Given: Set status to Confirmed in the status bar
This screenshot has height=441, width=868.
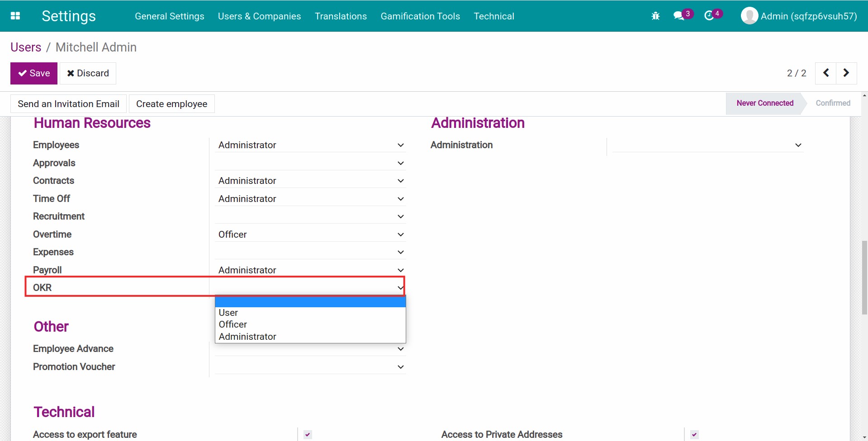Looking at the screenshot, I should point(833,103).
